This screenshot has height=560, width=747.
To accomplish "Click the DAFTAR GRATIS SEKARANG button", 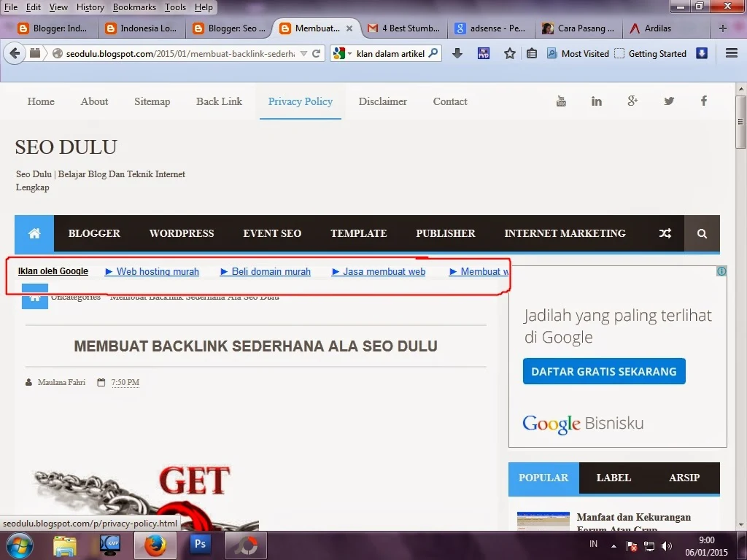I will 604,371.
